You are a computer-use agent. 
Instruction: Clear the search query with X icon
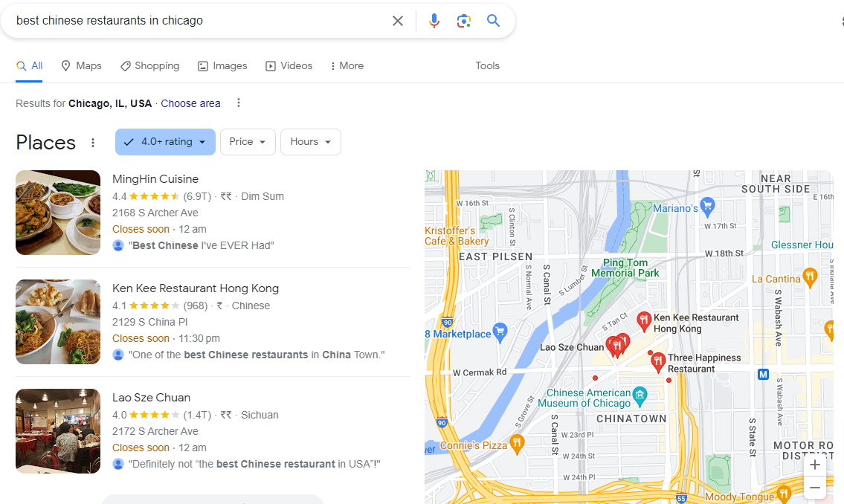[x=398, y=21]
